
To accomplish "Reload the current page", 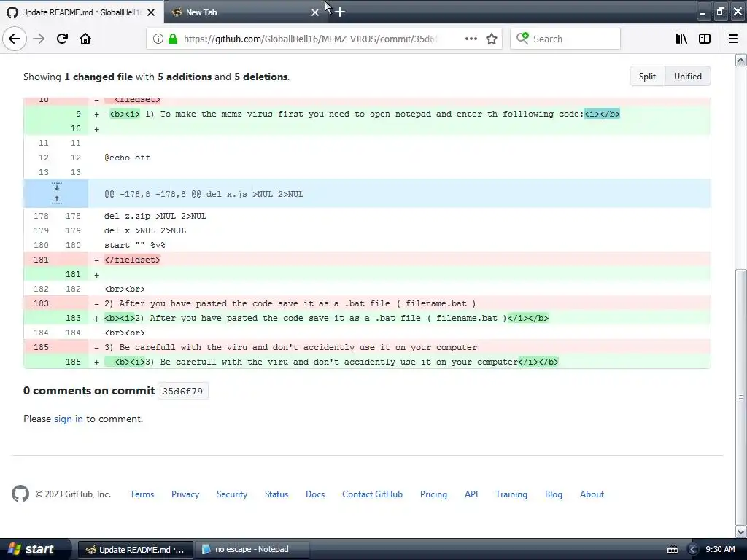I will tap(62, 39).
